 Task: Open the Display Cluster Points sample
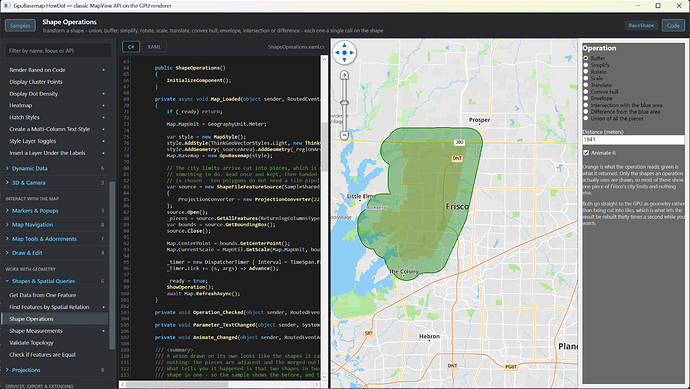point(55,81)
